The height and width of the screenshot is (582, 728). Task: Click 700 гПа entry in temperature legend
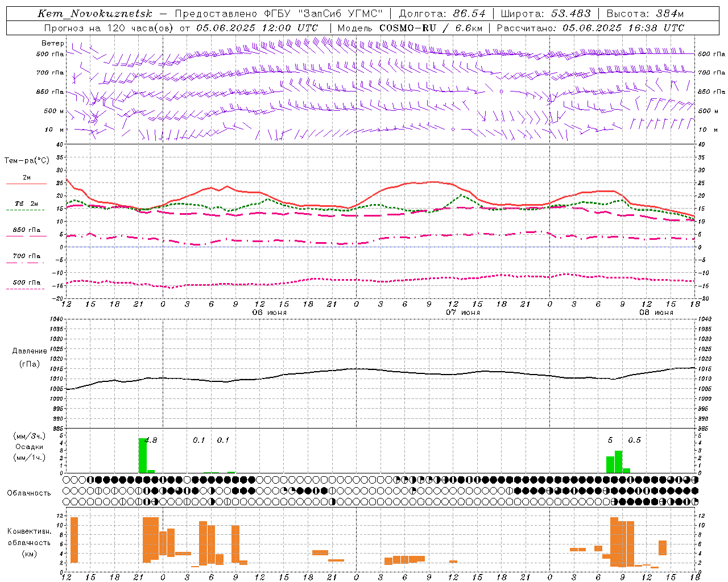click(27, 256)
